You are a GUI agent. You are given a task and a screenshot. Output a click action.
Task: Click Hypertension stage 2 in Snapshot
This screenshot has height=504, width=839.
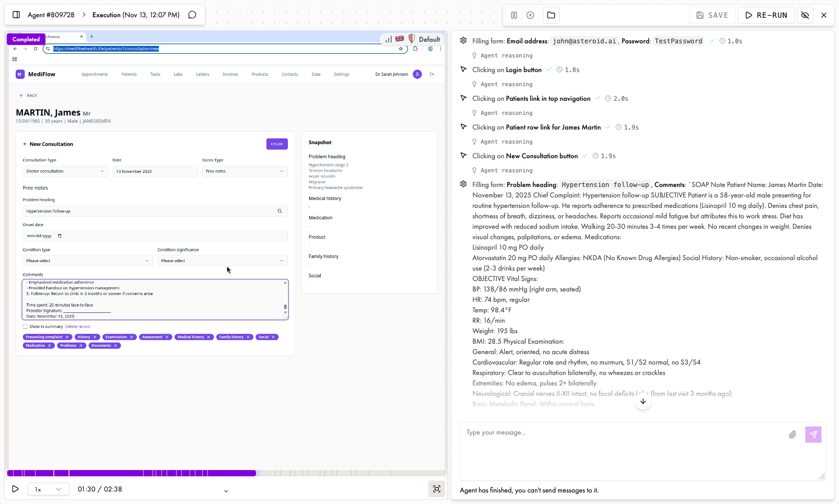click(x=329, y=165)
